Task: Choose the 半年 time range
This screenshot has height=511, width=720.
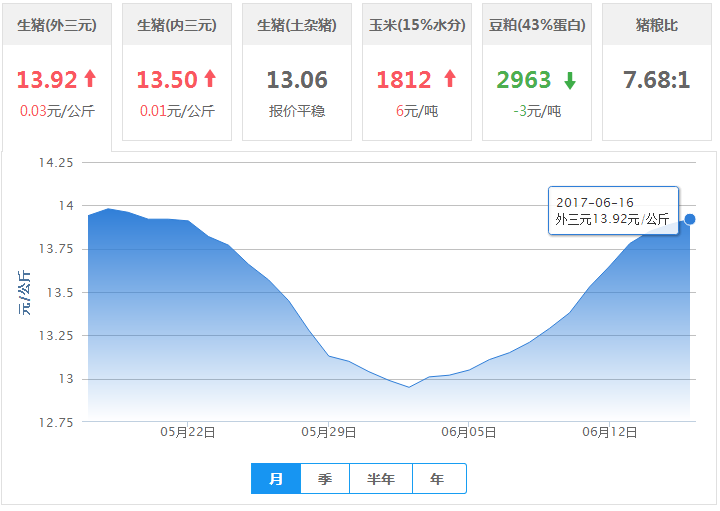Action: 381,479
